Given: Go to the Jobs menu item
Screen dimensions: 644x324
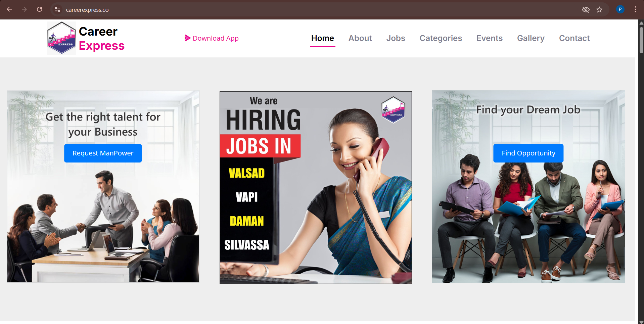Looking at the screenshot, I should [396, 38].
